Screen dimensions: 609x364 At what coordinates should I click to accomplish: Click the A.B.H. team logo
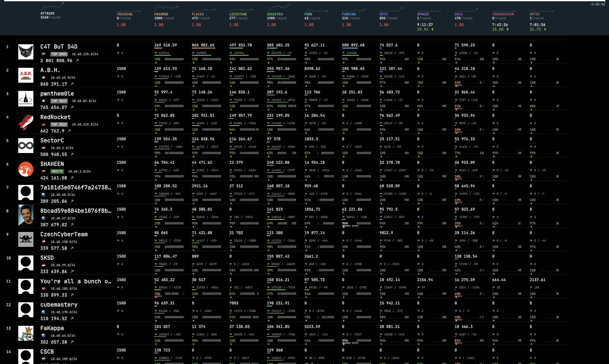pos(26,75)
